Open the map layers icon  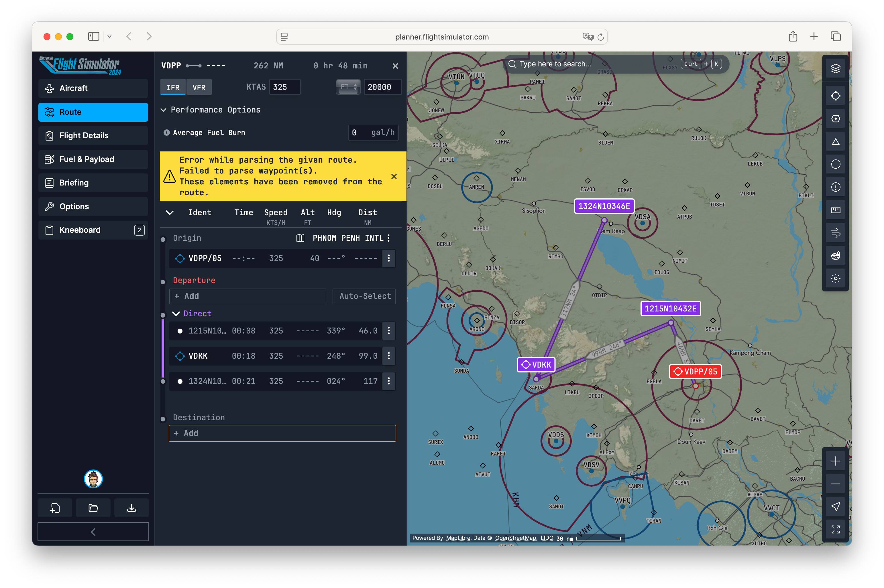[x=835, y=69]
